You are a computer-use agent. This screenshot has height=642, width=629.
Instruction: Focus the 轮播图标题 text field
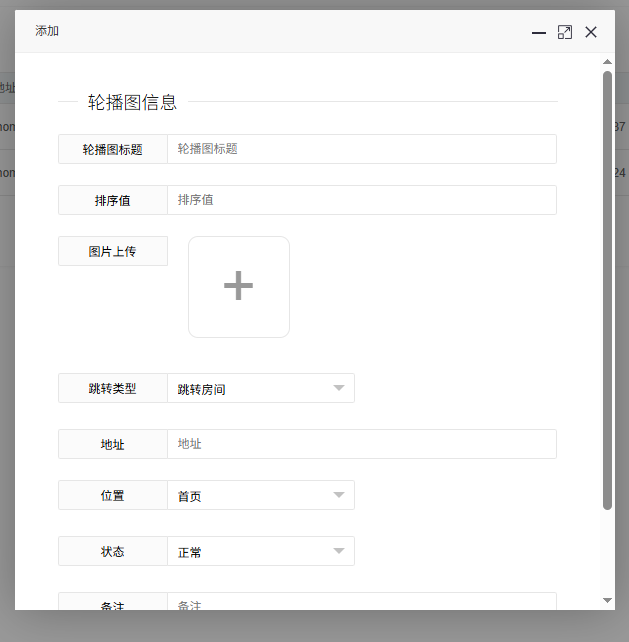(x=361, y=149)
